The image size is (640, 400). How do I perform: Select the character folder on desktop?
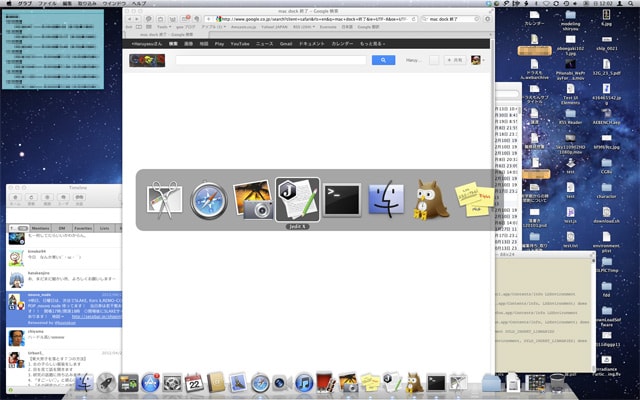coord(606,191)
